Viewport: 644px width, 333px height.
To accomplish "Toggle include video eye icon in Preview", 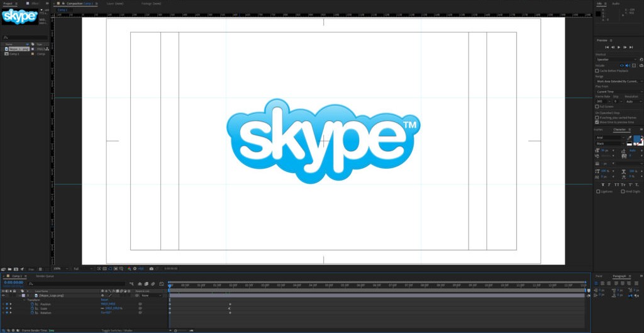I will 622,65.
